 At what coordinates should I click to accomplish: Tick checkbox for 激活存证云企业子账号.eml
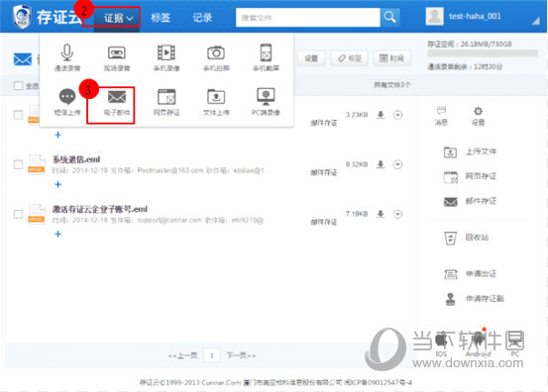coord(18,214)
